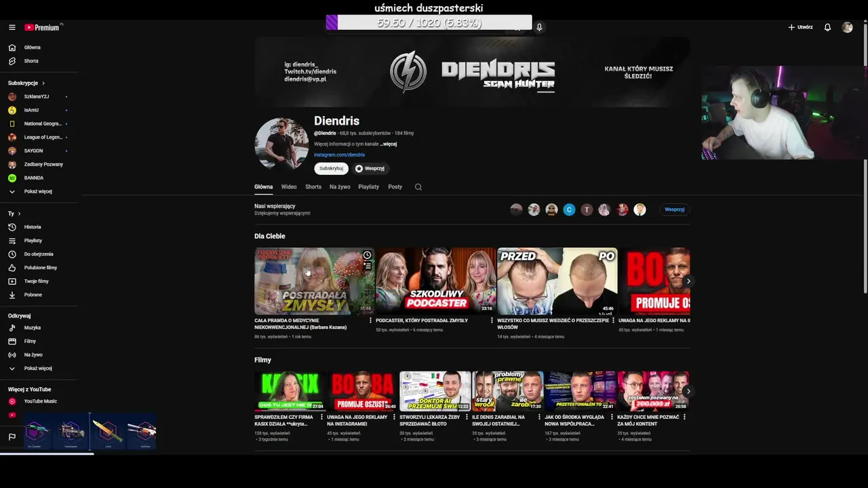Show next videos in Dla Ciebie carousel

coord(688,281)
